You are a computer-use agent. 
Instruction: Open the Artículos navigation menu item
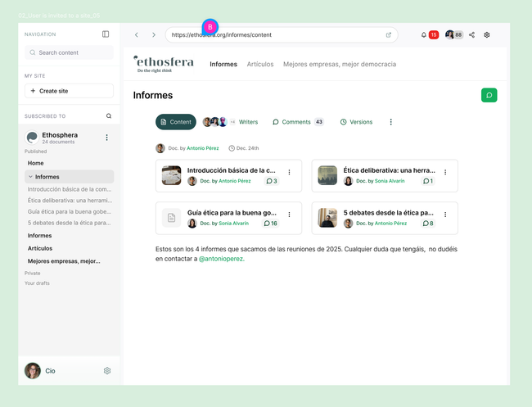coord(260,64)
